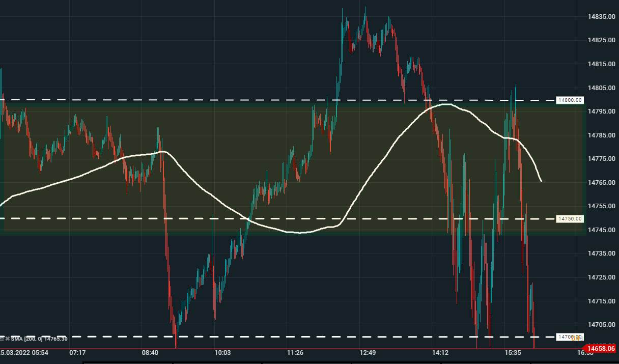Select the 14800.00 horizontal line label
Screen dimensions: 619x364
(570, 100)
